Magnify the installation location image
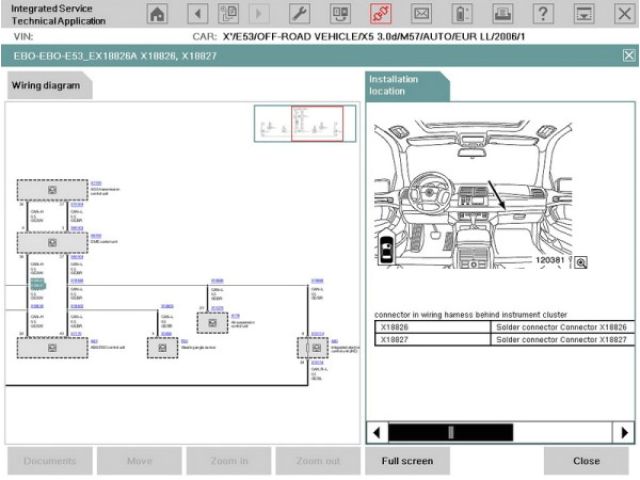Screen dimensions: 640x480 [580, 263]
